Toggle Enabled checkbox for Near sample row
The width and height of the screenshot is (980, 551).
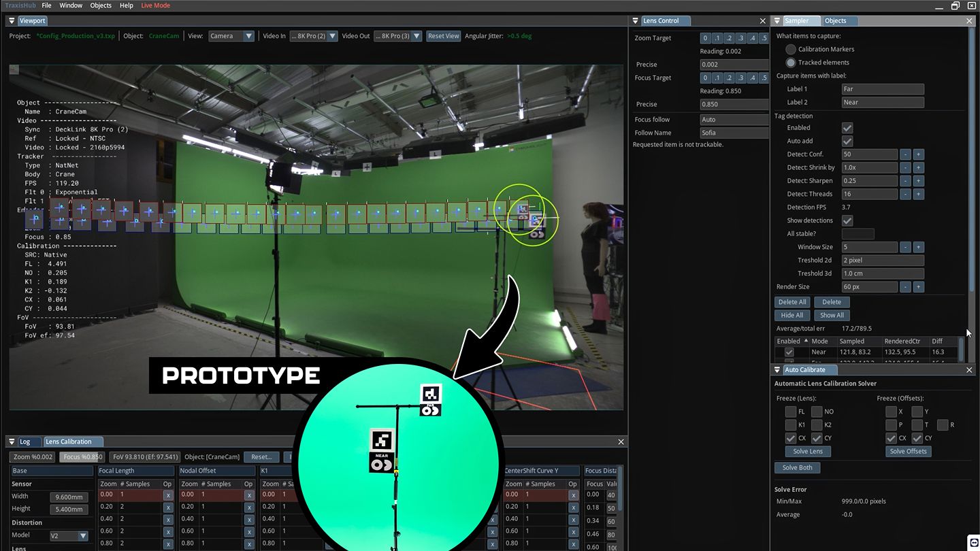tap(789, 352)
